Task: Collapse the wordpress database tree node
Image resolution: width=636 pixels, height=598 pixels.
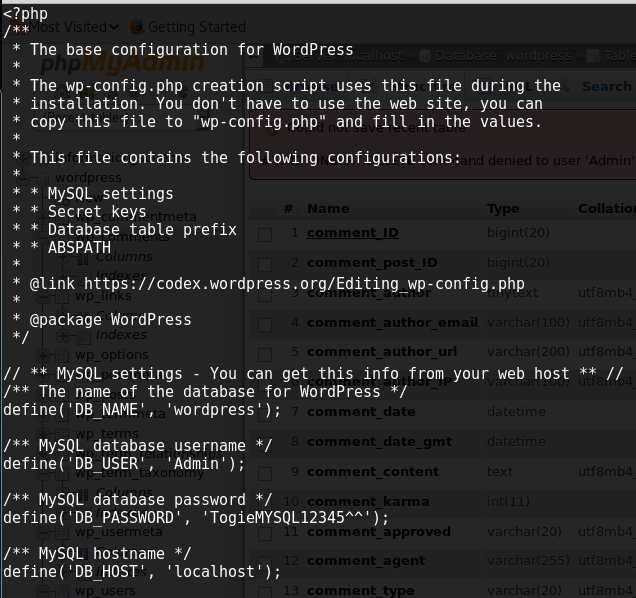Action: tap(24, 178)
